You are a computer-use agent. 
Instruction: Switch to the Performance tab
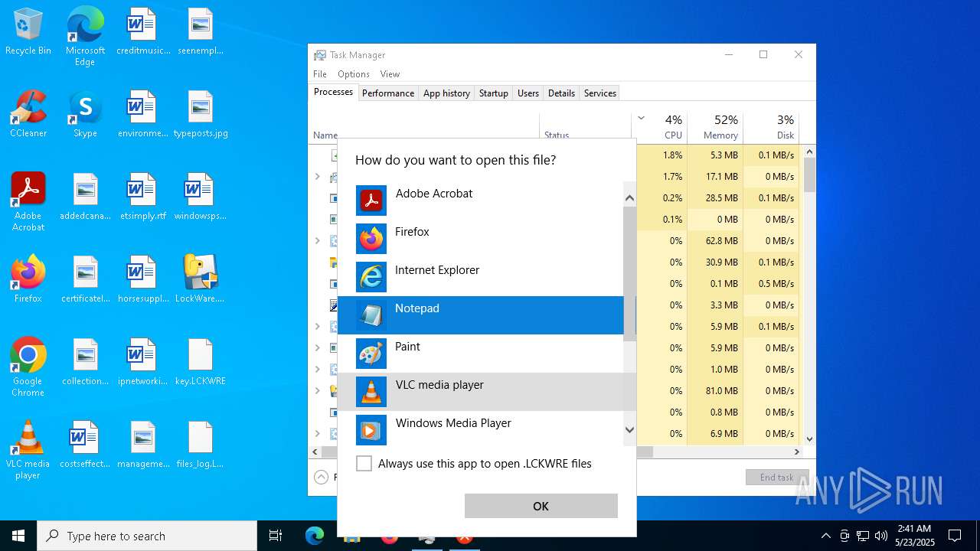tap(388, 93)
